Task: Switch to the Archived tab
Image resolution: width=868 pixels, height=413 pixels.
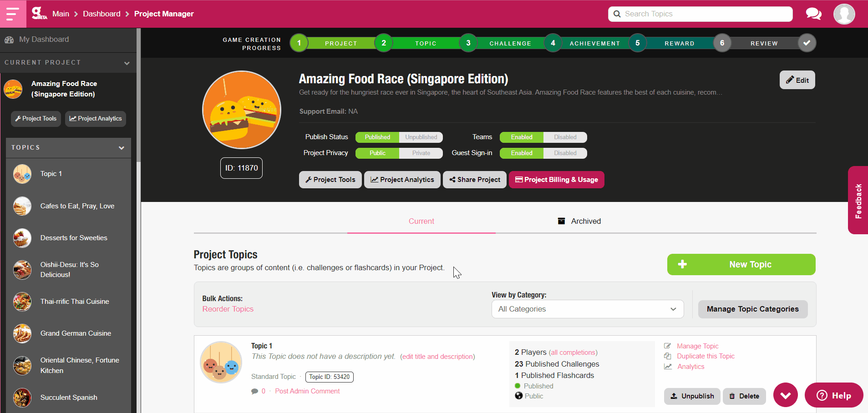Action: click(579, 222)
